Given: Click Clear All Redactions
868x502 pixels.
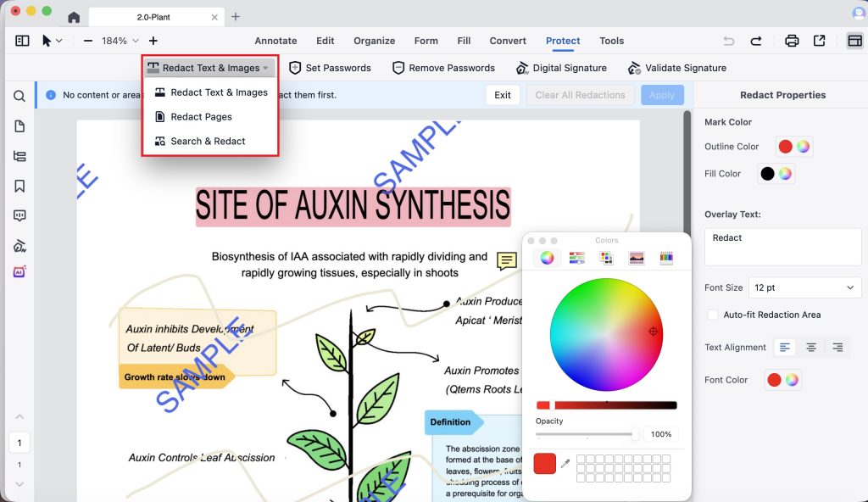Looking at the screenshot, I should coord(580,95).
